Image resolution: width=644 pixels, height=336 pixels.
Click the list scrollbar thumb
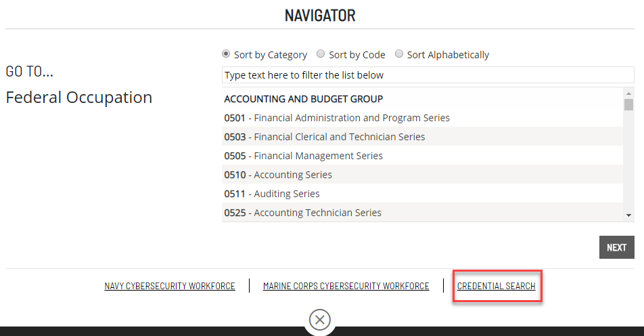tap(628, 104)
